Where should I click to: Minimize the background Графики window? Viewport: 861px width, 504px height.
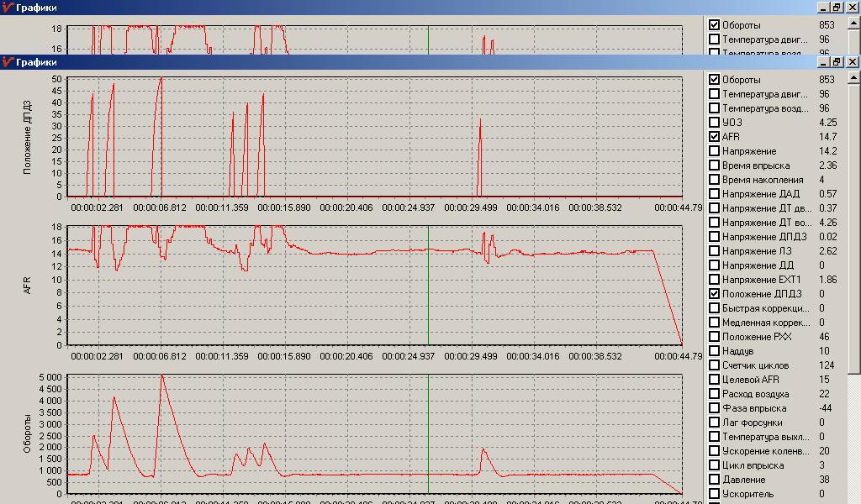pos(823,8)
